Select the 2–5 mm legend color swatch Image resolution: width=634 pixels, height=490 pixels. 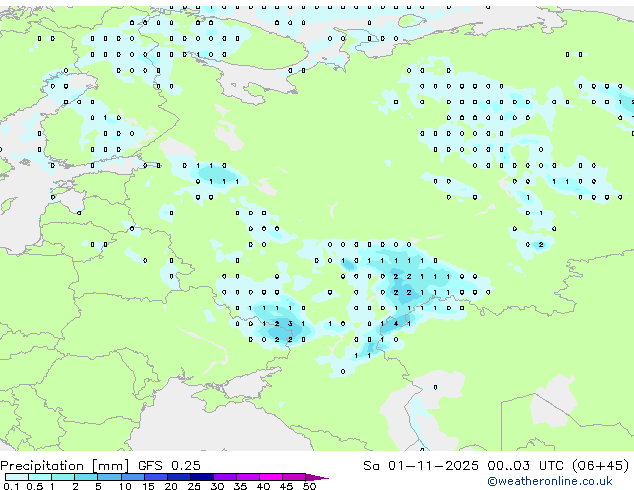coord(86,477)
